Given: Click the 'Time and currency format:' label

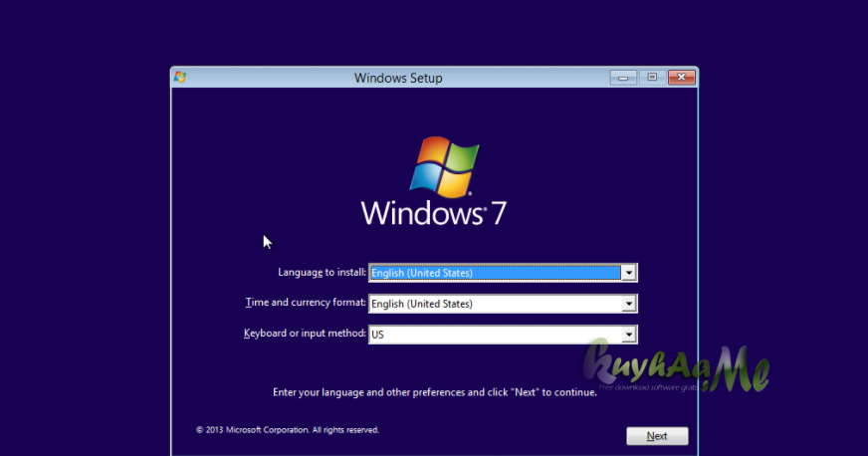Looking at the screenshot, I should click(x=306, y=303).
